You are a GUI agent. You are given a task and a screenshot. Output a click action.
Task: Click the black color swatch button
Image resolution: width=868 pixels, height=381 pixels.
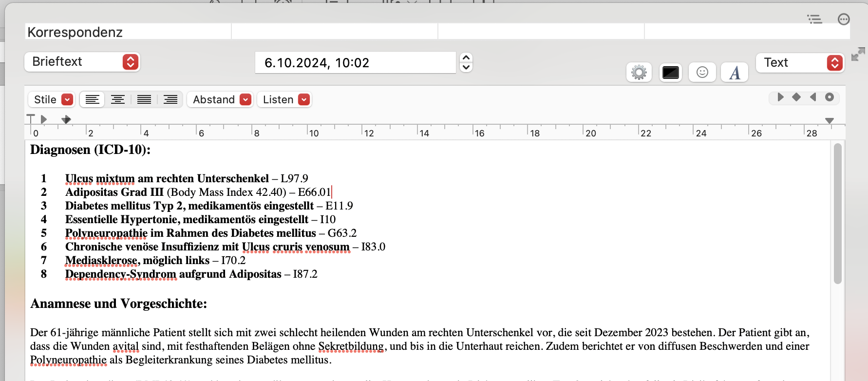pos(671,73)
